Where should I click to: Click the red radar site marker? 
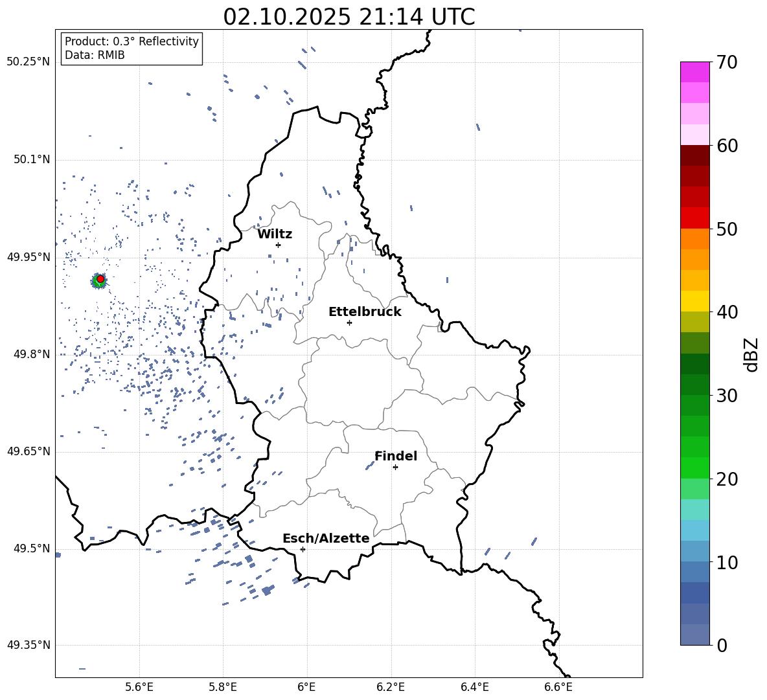100,279
